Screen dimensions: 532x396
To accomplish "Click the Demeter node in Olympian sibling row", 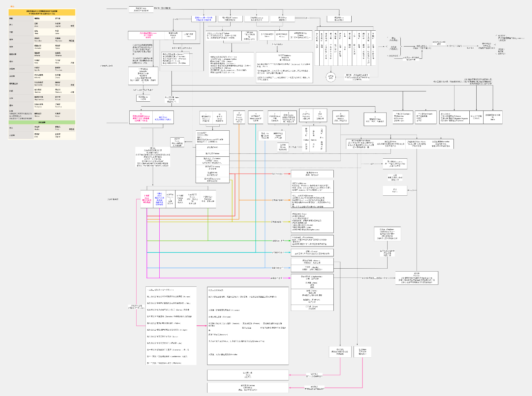I will tap(208, 199).
